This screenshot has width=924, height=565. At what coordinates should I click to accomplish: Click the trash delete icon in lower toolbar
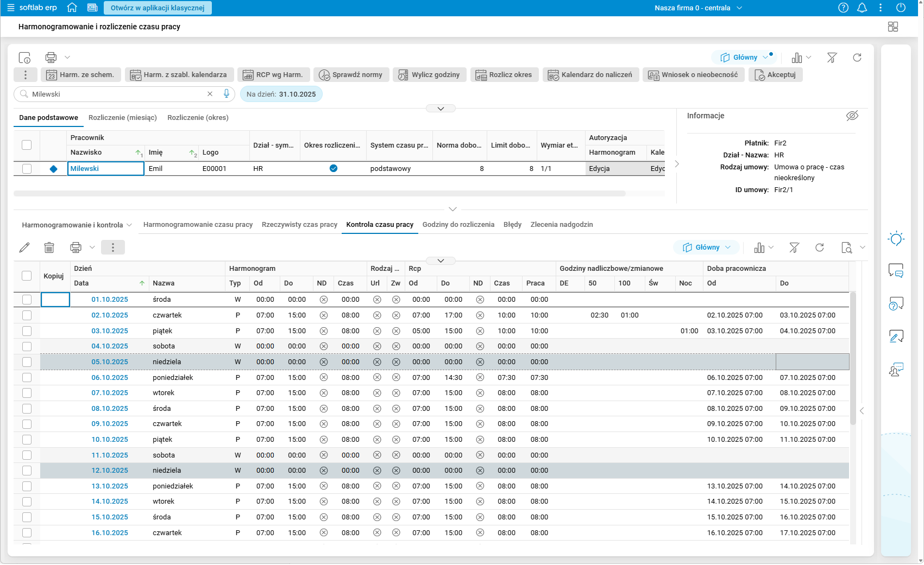(49, 247)
